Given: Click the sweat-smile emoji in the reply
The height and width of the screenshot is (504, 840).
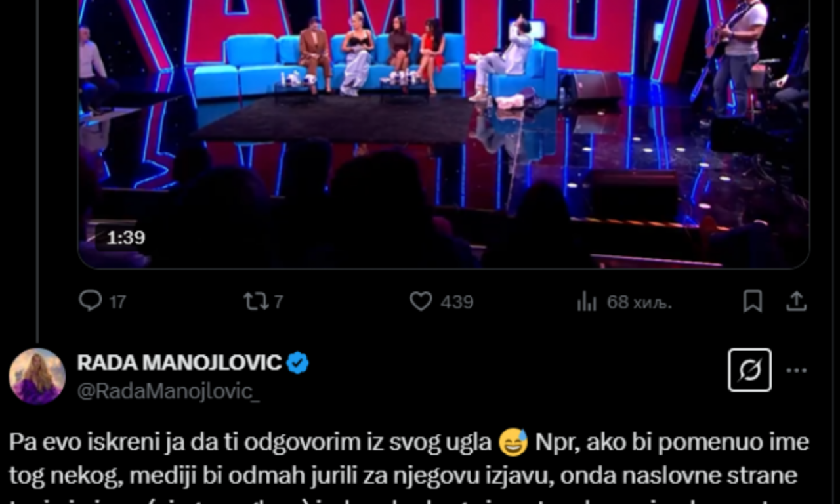Looking at the screenshot, I should tap(513, 443).
